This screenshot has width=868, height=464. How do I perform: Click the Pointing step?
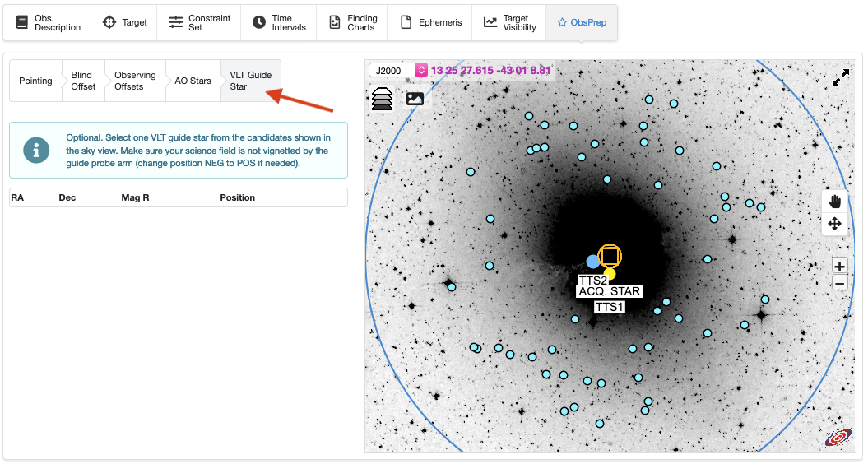pyautogui.click(x=35, y=81)
